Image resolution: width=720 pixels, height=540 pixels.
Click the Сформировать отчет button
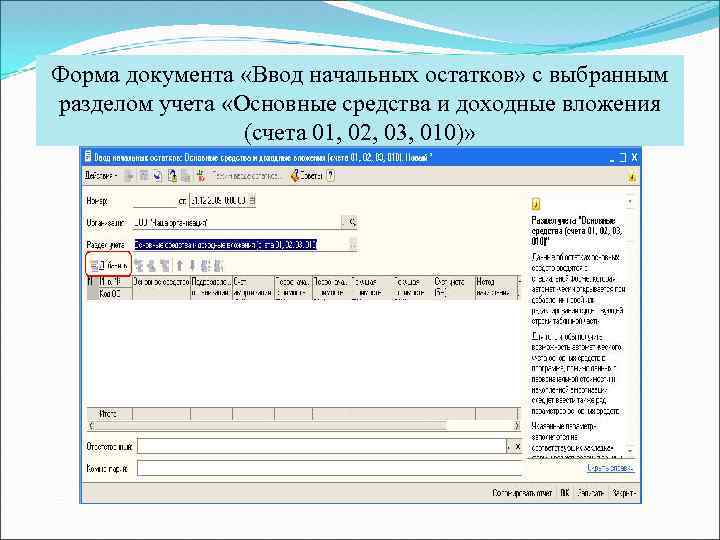point(522,493)
